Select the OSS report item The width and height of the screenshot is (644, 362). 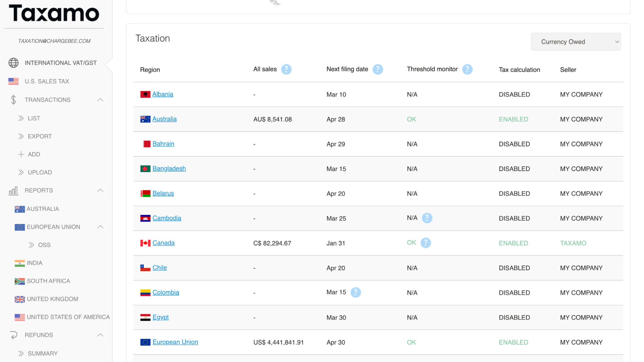tap(44, 245)
